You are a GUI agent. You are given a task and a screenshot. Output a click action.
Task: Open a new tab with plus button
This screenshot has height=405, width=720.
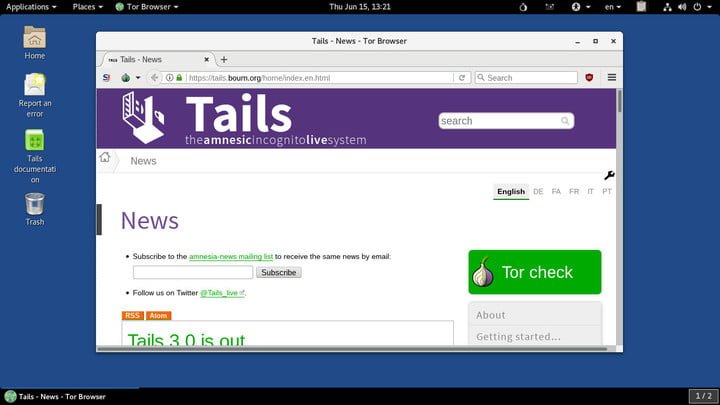[224, 59]
